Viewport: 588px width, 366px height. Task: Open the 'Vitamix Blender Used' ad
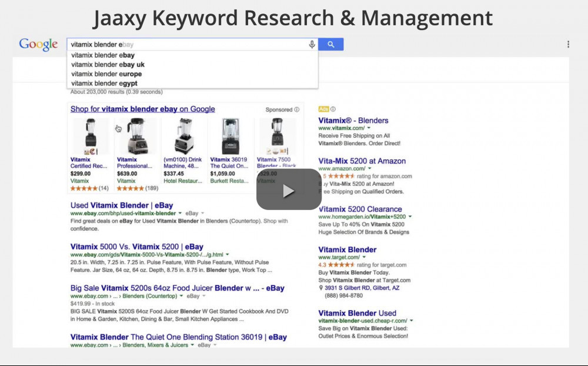tap(357, 313)
